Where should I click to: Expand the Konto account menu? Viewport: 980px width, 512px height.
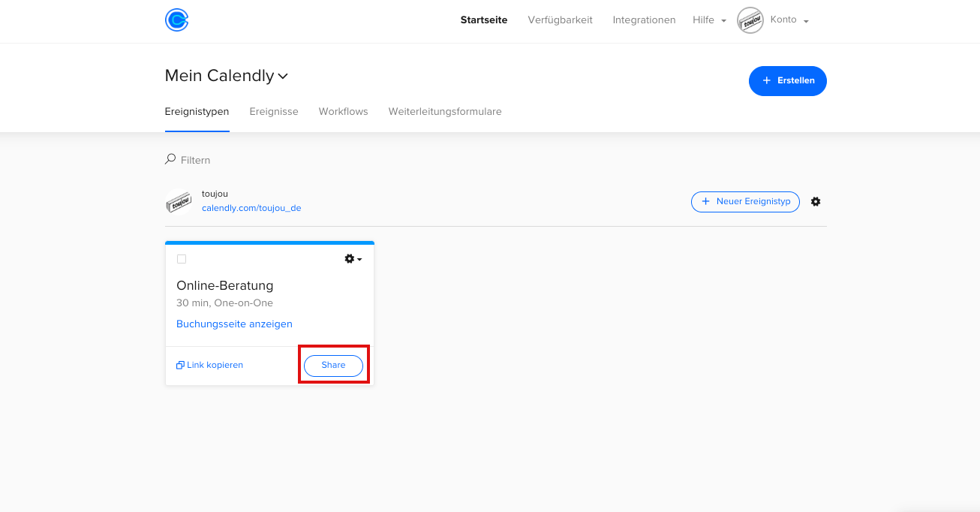pos(789,20)
